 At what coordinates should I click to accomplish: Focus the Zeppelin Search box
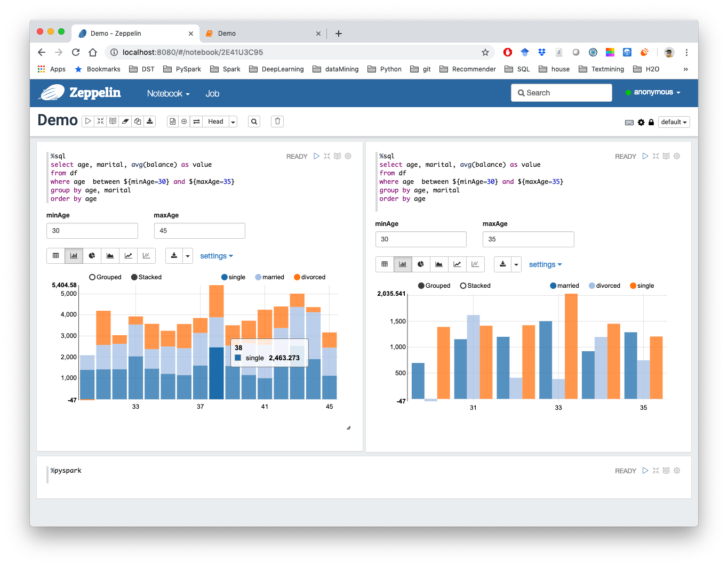(561, 93)
